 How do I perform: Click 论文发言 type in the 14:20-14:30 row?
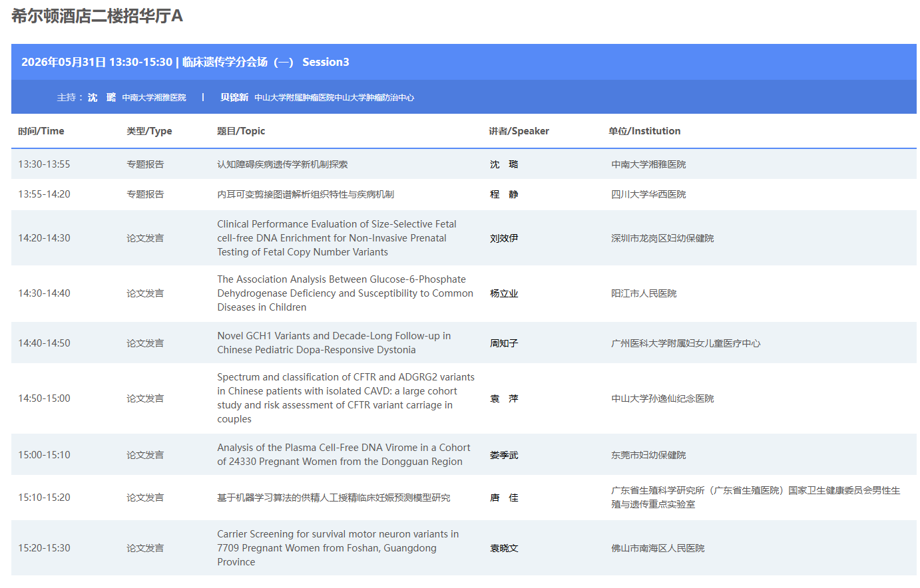tap(145, 238)
